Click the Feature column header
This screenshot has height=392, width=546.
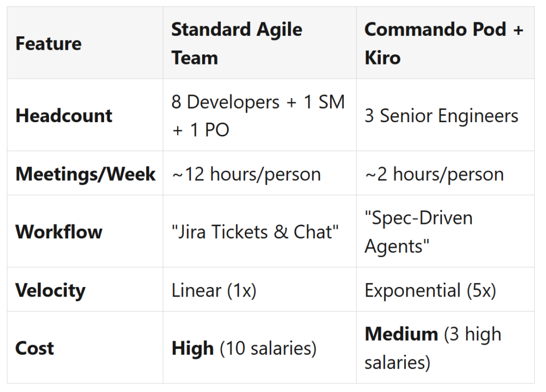click(x=49, y=43)
